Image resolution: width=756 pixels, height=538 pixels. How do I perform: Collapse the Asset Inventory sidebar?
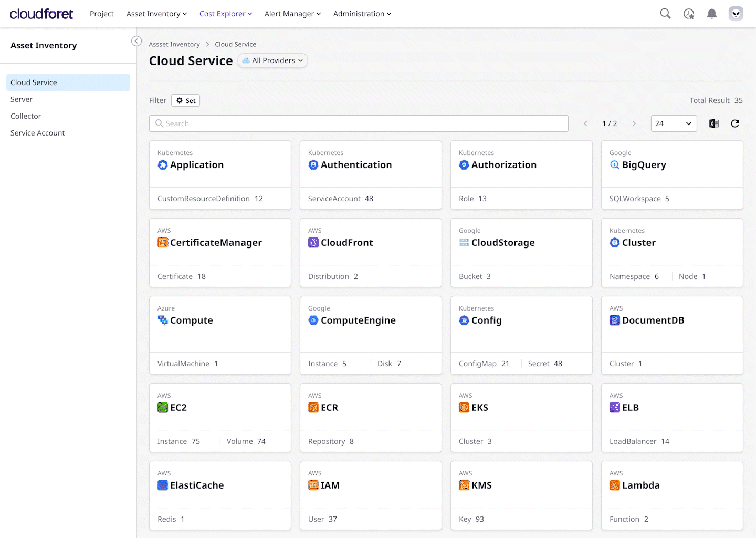pyautogui.click(x=136, y=40)
